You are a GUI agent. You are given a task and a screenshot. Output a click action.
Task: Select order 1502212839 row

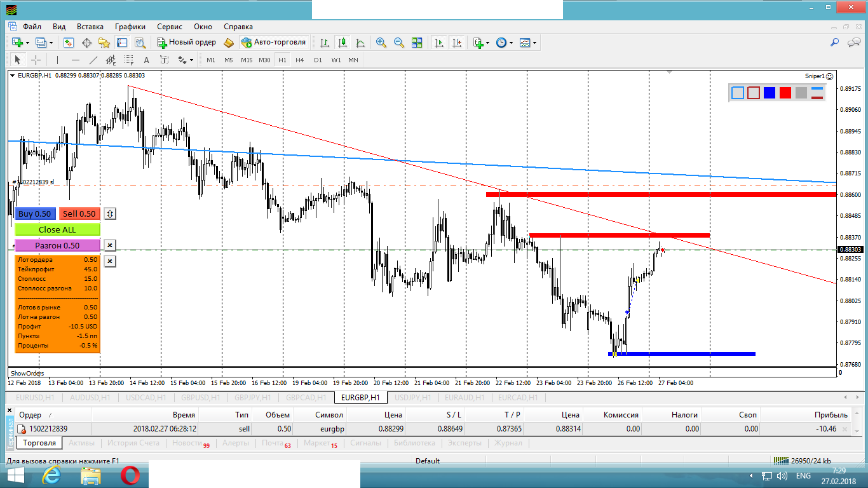[x=434, y=429]
